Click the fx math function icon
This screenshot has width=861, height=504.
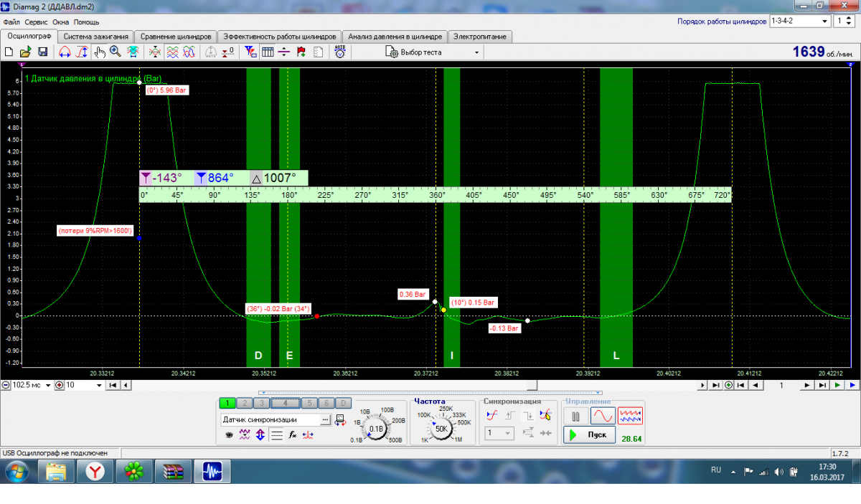[293, 434]
